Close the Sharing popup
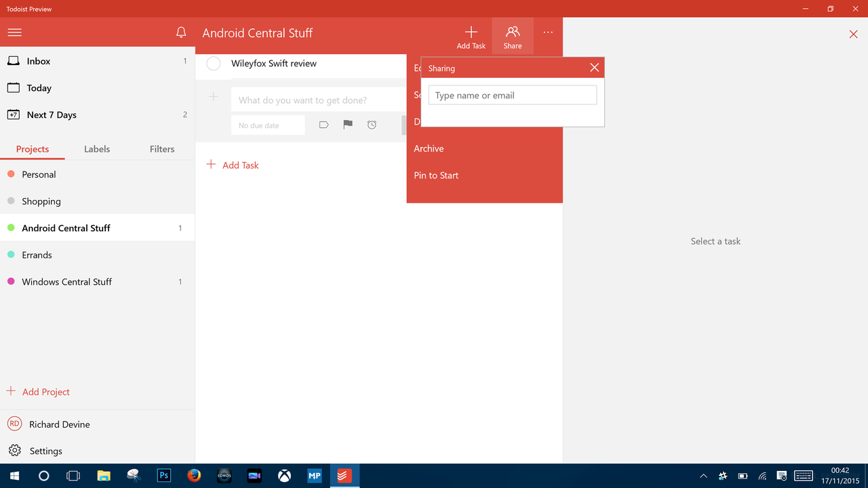The width and height of the screenshot is (868, 488). click(594, 68)
